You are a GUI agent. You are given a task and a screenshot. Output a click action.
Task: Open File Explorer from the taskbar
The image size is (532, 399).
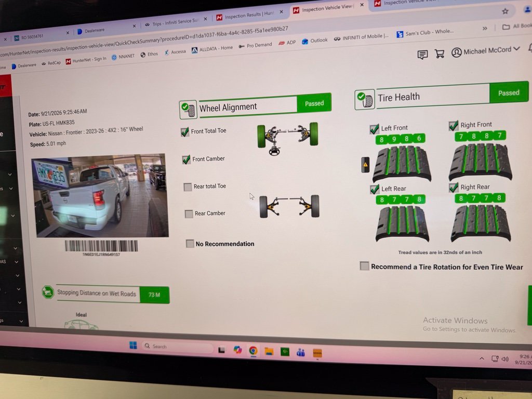[269, 351]
